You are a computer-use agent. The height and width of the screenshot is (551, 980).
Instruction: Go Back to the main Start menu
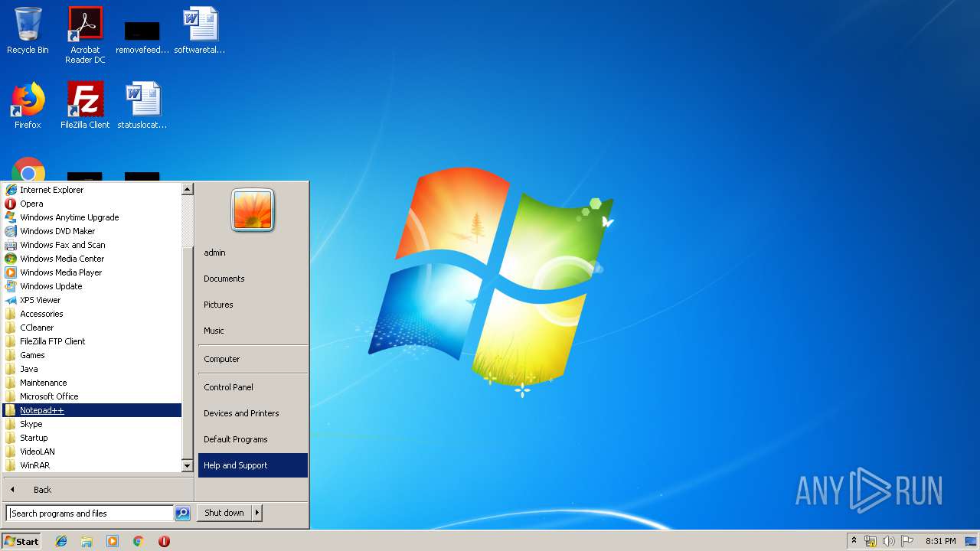click(98, 490)
